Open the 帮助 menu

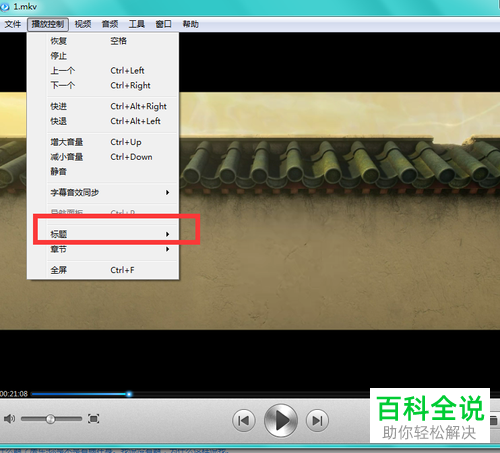190,24
